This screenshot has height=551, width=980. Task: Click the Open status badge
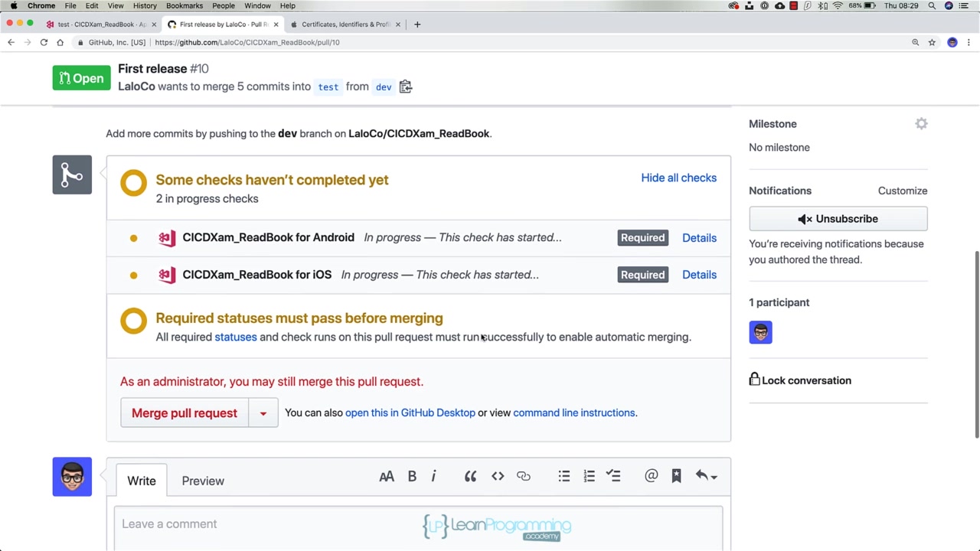coord(81,78)
